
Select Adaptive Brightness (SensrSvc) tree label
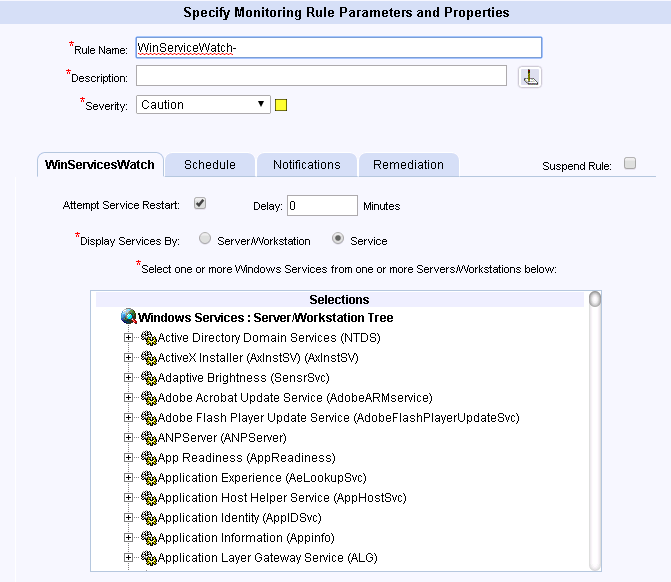(243, 378)
